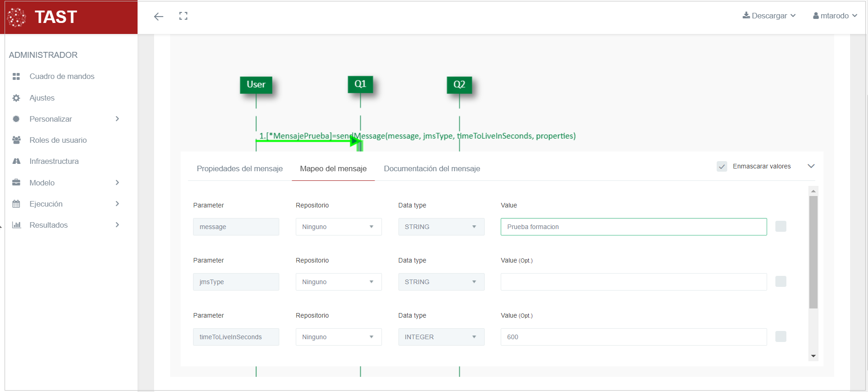The width and height of the screenshot is (868, 392).
Task: Click the back arrow icon
Action: click(159, 17)
